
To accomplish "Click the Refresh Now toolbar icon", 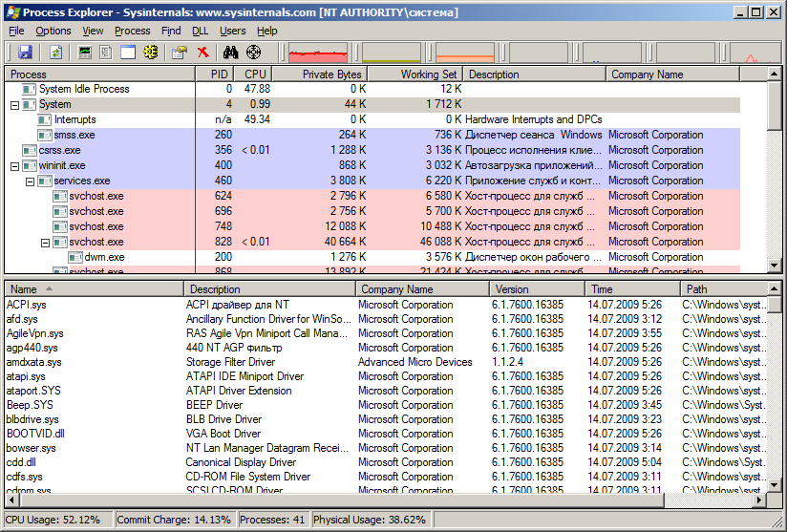I will click(55, 53).
